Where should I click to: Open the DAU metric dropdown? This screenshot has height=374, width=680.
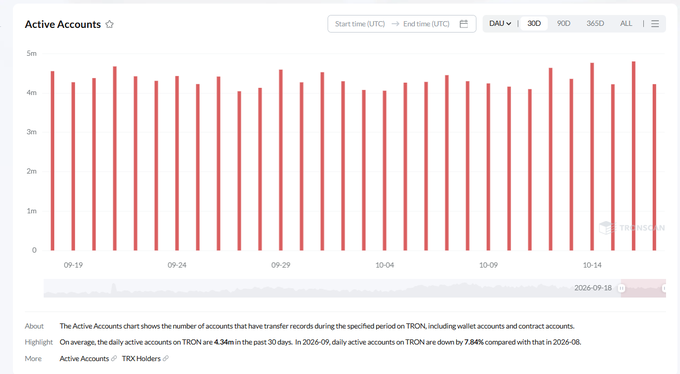pyautogui.click(x=500, y=23)
